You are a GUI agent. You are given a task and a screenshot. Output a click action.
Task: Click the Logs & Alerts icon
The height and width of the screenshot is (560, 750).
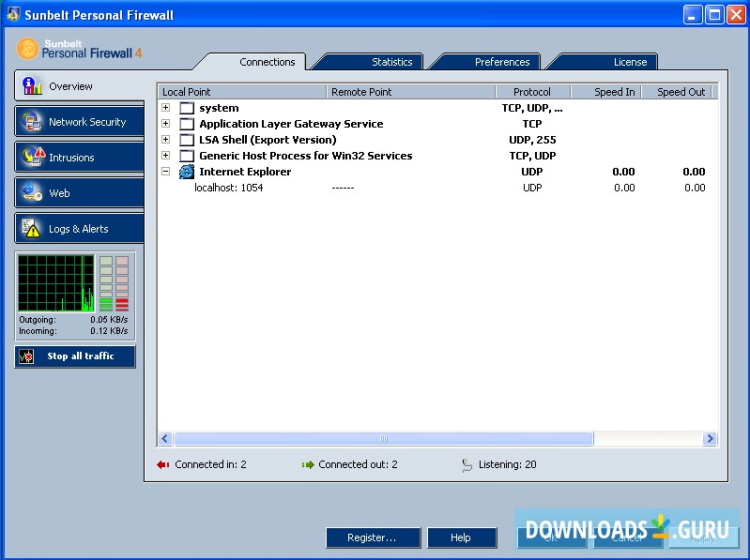[x=31, y=228]
